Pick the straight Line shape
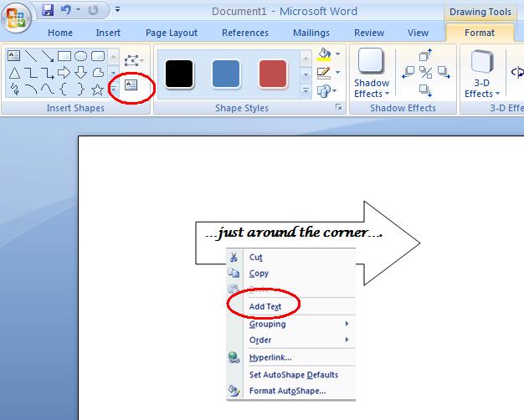 click(31, 56)
